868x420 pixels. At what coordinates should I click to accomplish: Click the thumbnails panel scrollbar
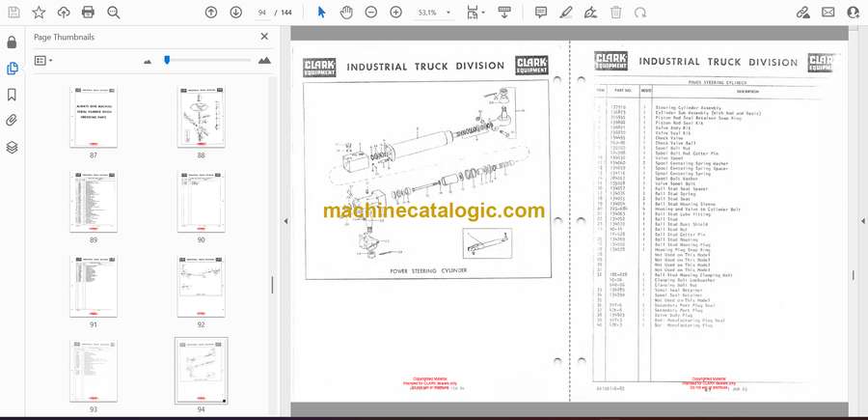[x=272, y=286]
